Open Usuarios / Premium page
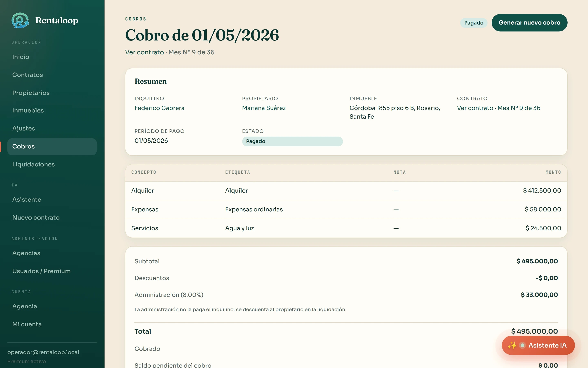Image resolution: width=588 pixels, height=368 pixels. point(52,271)
